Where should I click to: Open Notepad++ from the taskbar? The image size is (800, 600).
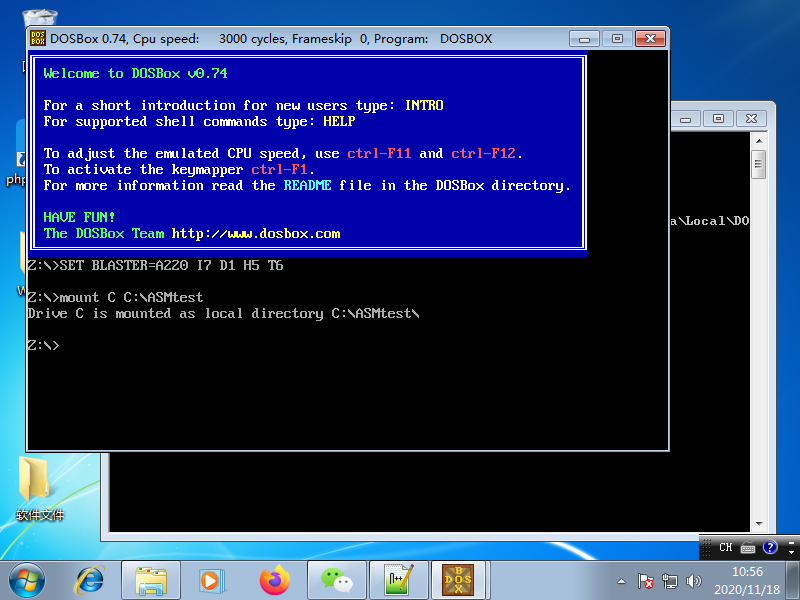point(398,581)
